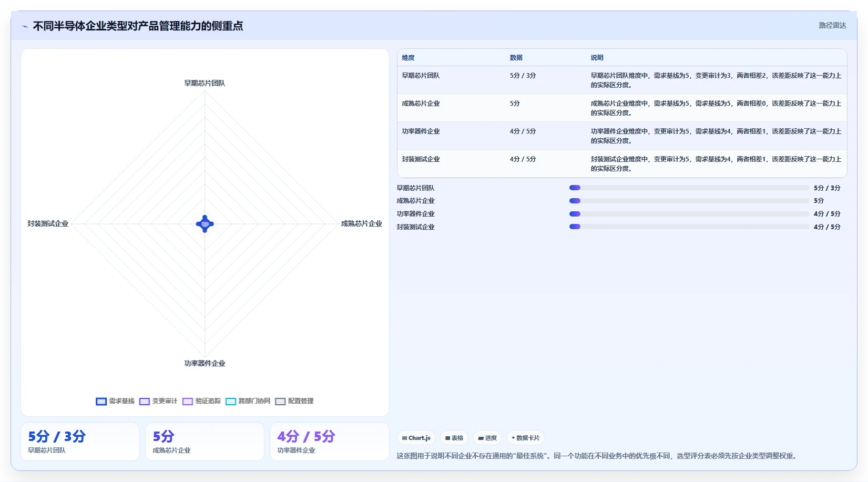Click 5分 / 3分 value beside 早期芯片团队 bar

(827, 188)
